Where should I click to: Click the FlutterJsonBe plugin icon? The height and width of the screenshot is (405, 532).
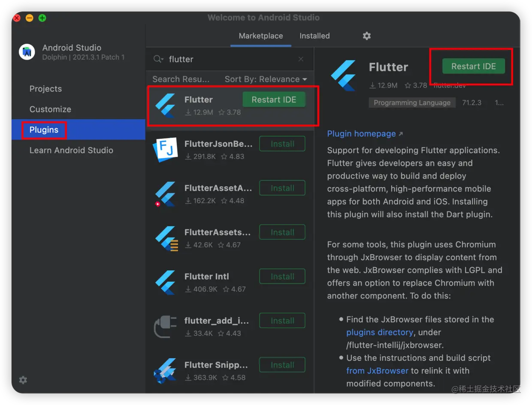(166, 150)
